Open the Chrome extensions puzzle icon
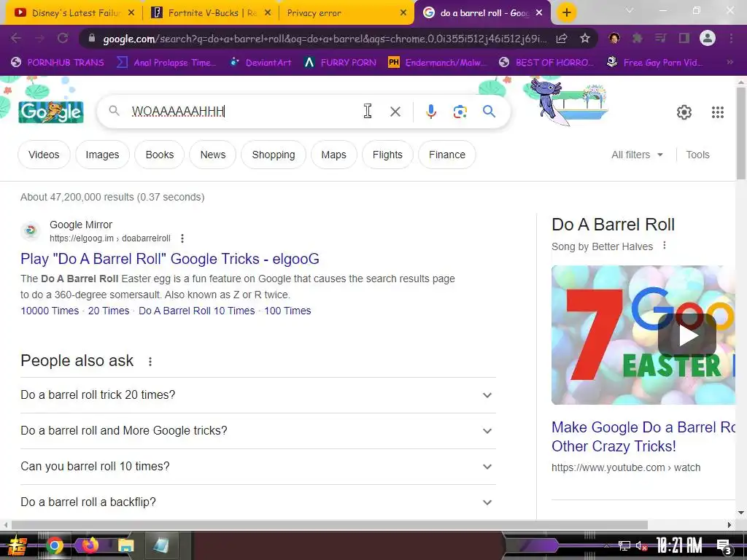Viewport: 747px width, 560px height. click(x=637, y=38)
